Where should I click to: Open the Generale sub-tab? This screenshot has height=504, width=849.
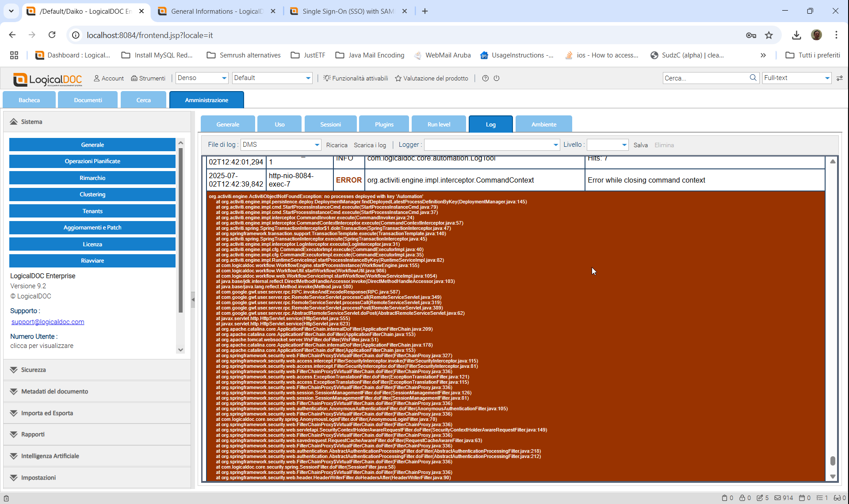[x=228, y=124]
